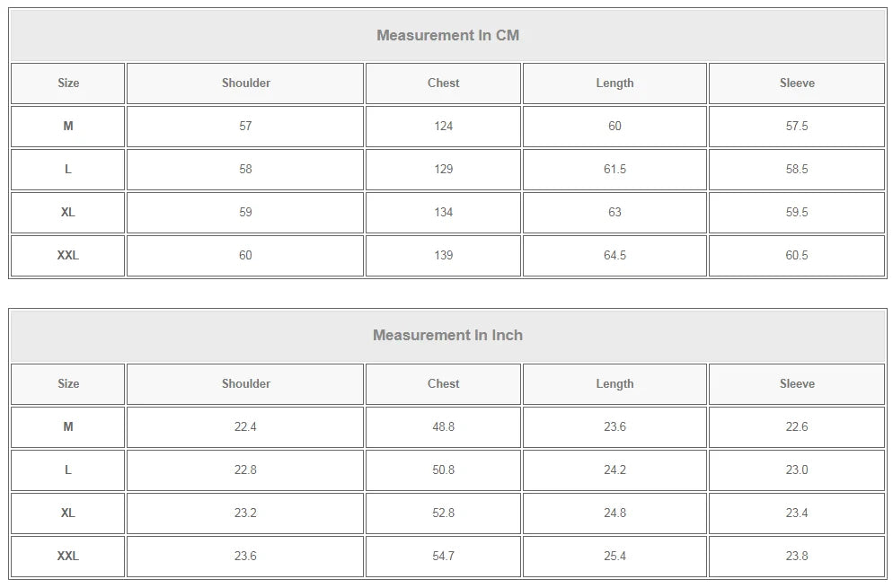Select the Chest header in Inch table
The height and width of the screenshot is (588, 893).
click(443, 384)
